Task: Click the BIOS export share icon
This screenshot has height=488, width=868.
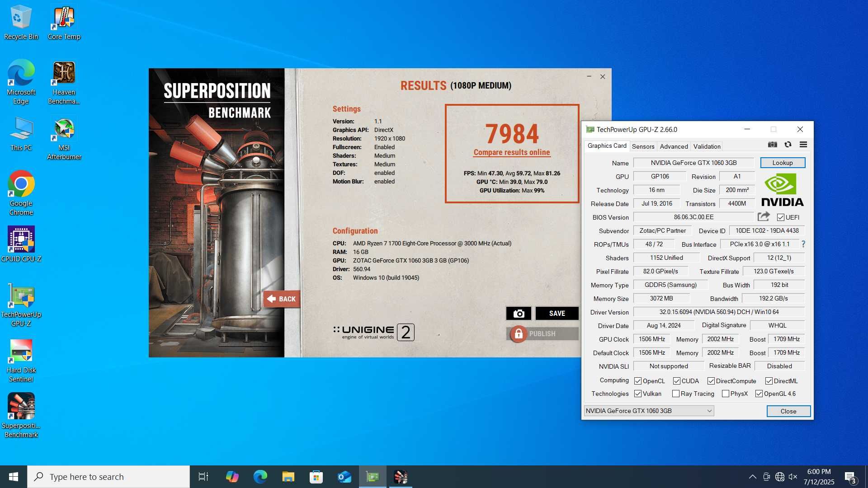Action: pos(764,217)
